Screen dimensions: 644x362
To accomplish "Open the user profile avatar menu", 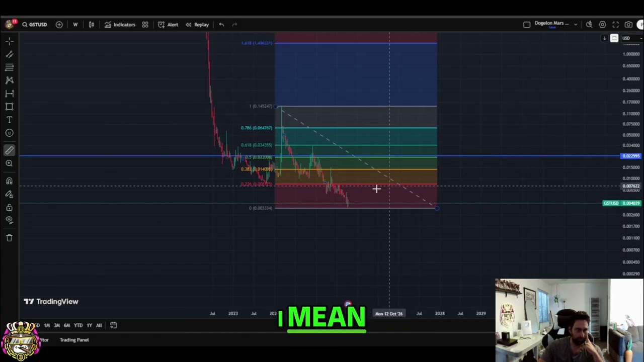I will point(9,24).
